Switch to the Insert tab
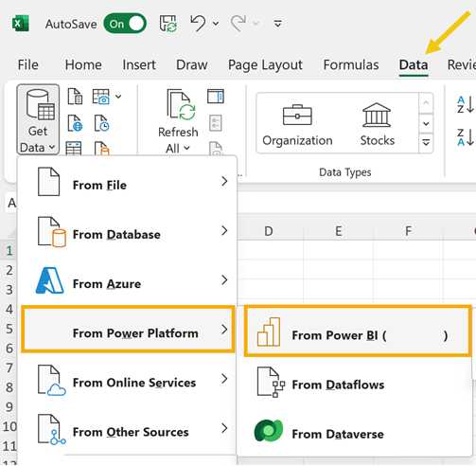The image size is (476, 466). point(139,64)
